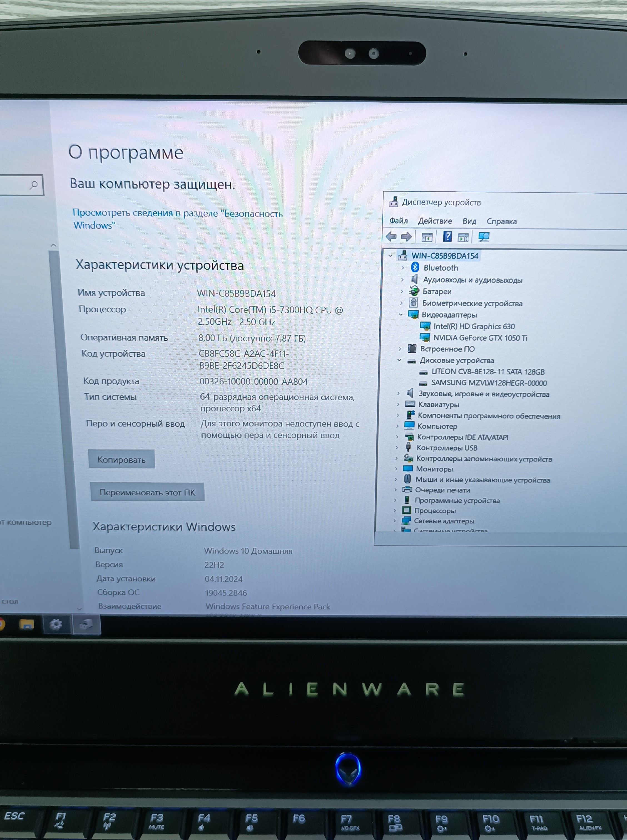Click the Show/Hide console tree toolbar icon

427,238
